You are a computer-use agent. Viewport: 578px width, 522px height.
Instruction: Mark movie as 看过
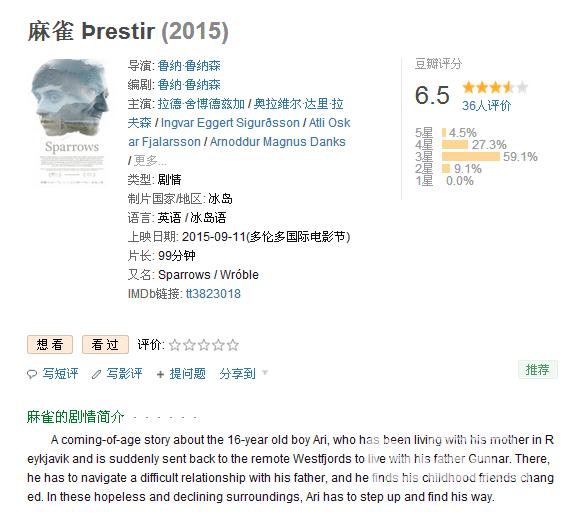pyautogui.click(x=105, y=345)
